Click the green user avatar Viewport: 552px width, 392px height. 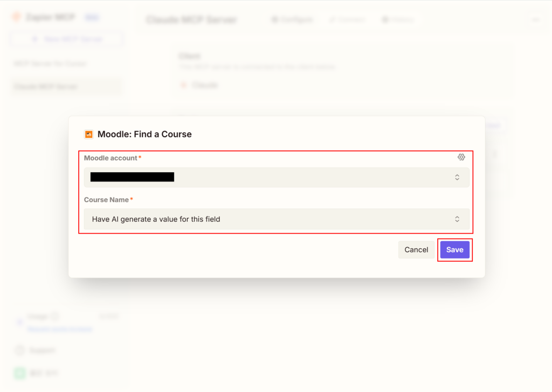tap(19, 373)
